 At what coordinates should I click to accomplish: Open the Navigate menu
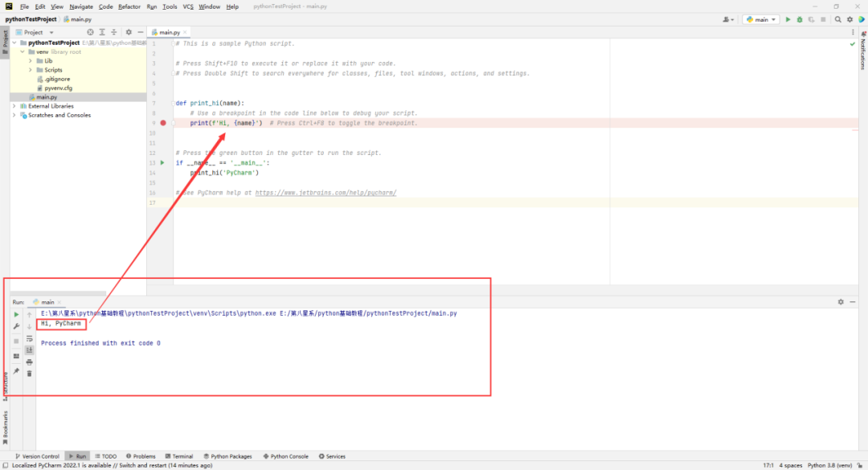tap(81, 6)
